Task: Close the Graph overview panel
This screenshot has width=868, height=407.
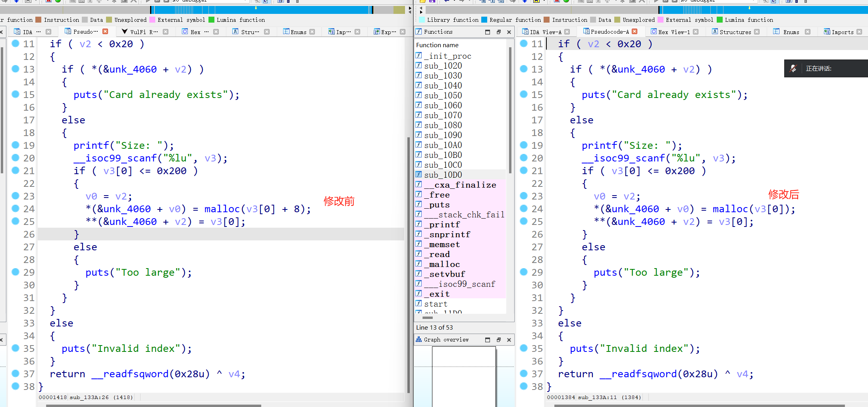Action: pos(509,340)
